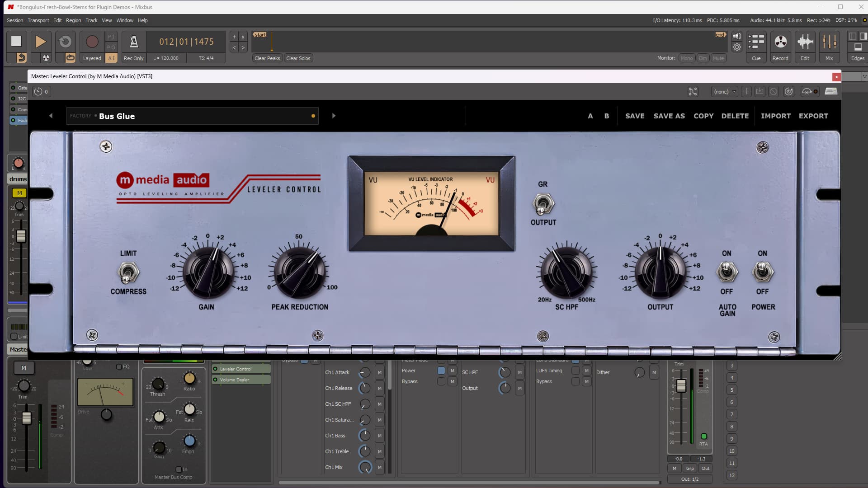Toggle keyboard icon in plugin toolbar
Image resolution: width=868 pixels, height=488 pixels.
click(831, 91)
